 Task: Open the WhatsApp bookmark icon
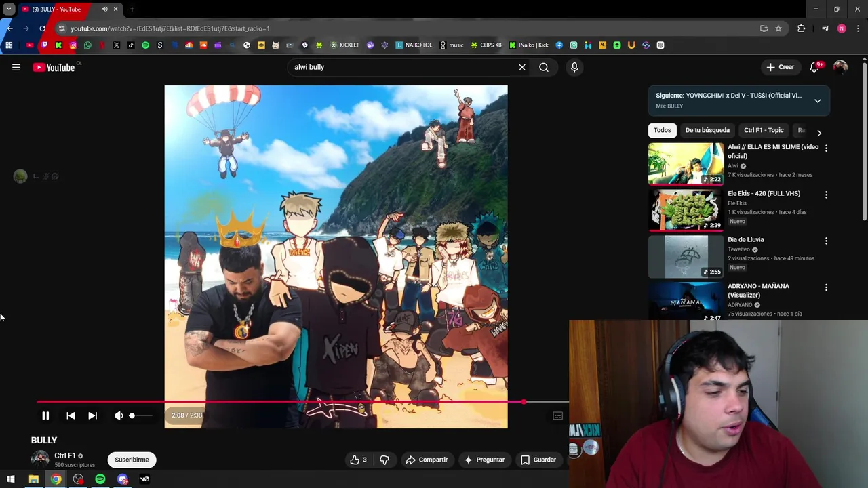(x=87, y=45)
